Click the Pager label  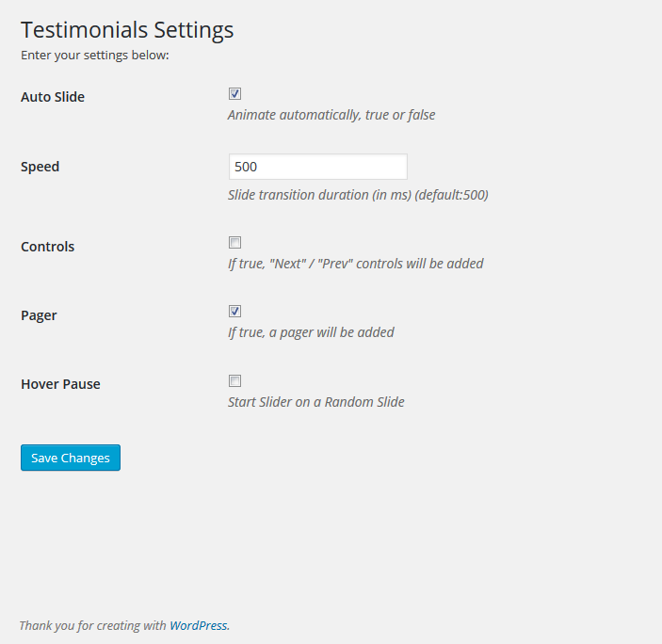pos(39,315)
